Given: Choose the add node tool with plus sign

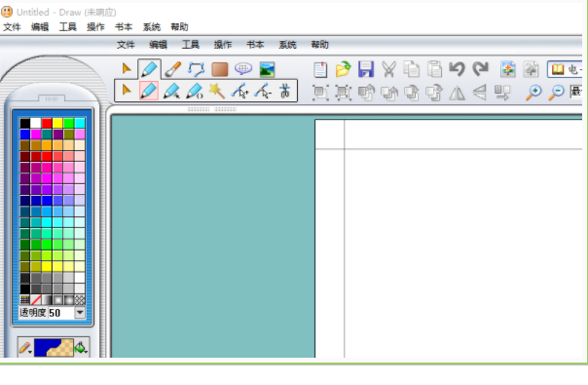Looking at the screenshot, I should pyautogui.click(x=239, y=92).
